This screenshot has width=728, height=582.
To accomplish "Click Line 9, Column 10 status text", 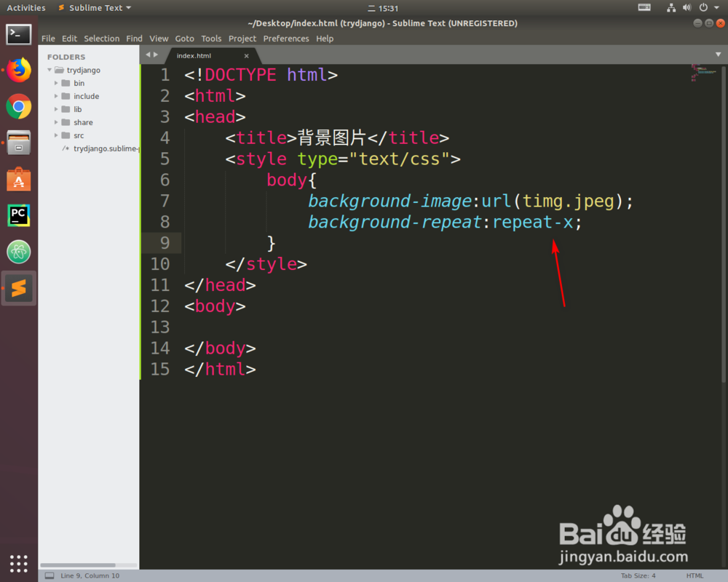I will 90,575.
